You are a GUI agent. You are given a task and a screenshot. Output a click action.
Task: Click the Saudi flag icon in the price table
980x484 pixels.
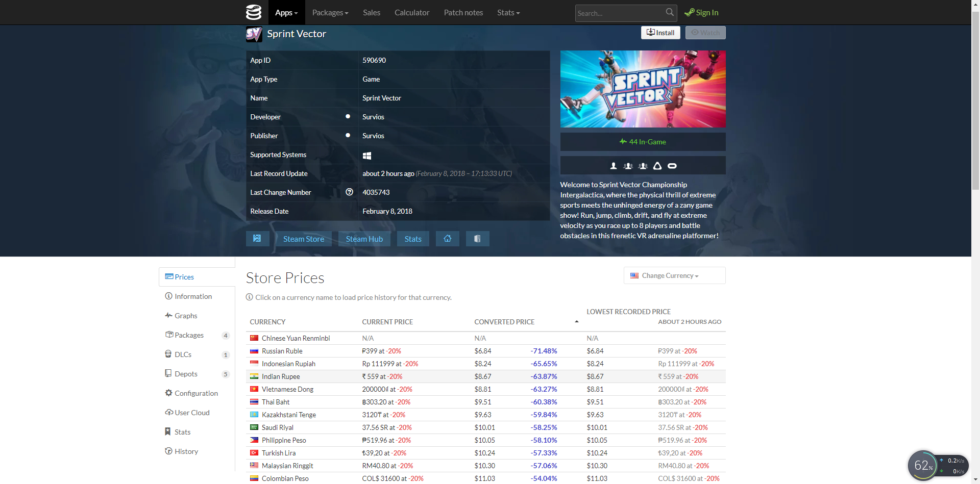click(x=254, y=427)
